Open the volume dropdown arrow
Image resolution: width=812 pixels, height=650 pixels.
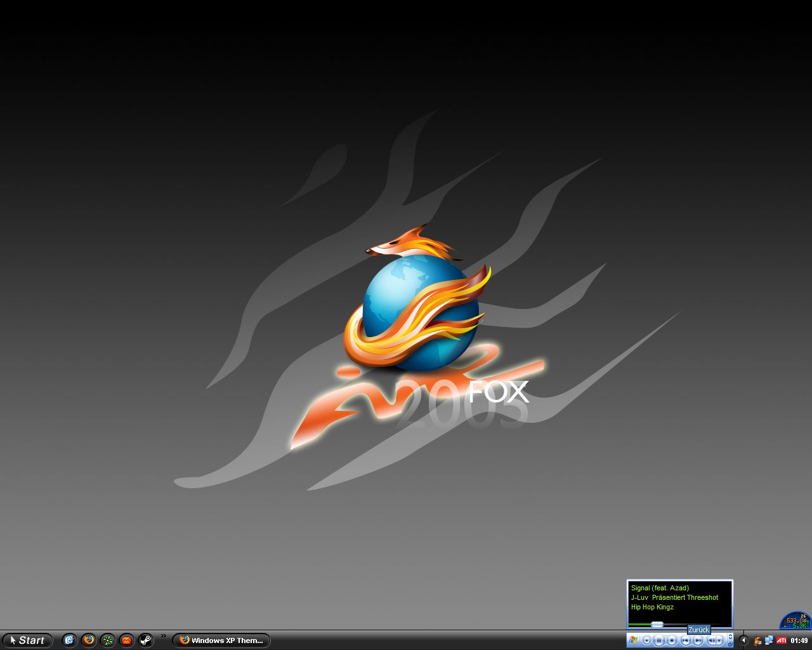pos(719,640)
